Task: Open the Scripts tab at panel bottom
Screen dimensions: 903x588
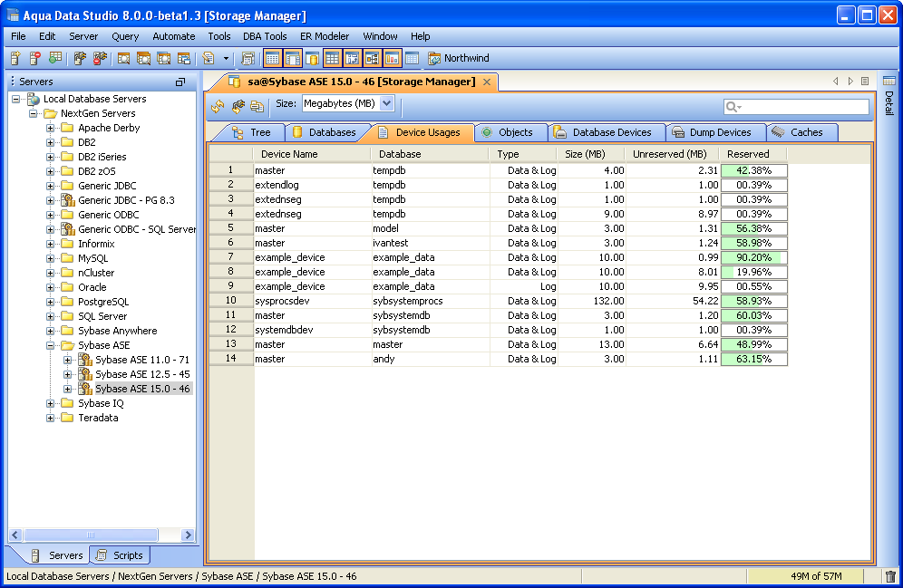Action: 120,555
